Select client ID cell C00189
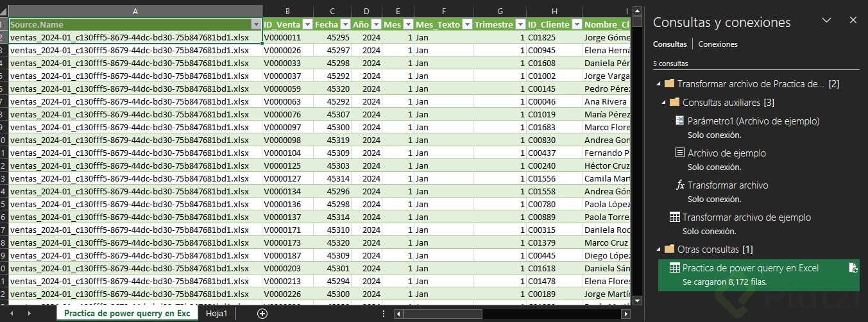Screen dimensions: 868x322 tap(554, 294)
